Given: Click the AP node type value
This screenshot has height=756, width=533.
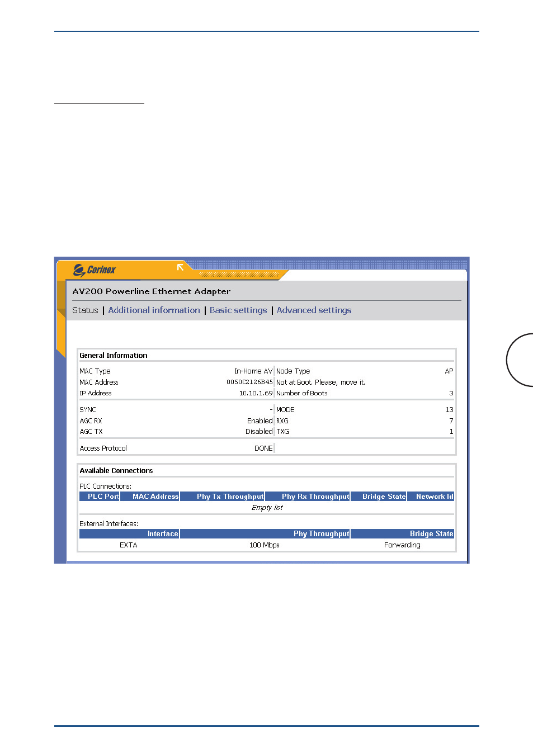Looking at the screenshot, I should pyautogui.click(x=449, y=371).
